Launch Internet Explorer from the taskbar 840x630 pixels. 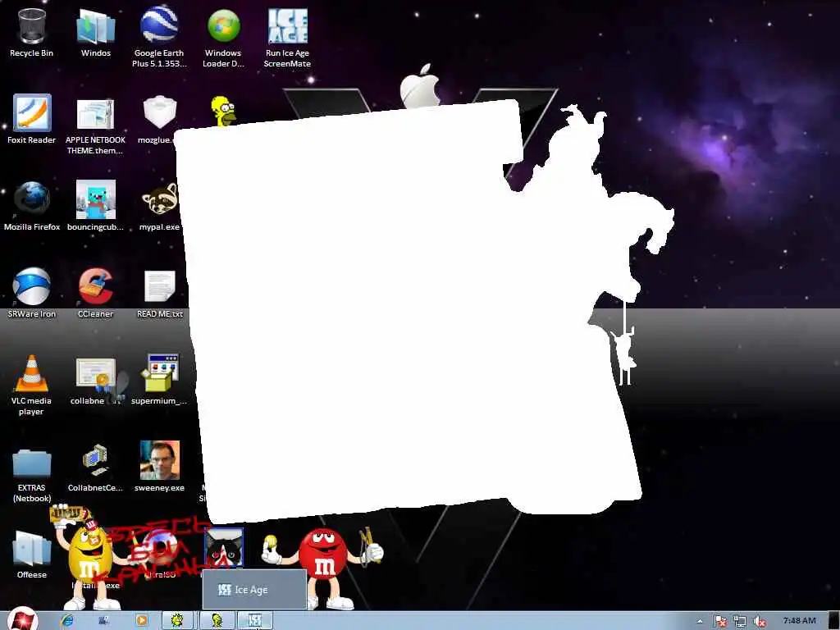click(x=67, y=620)
